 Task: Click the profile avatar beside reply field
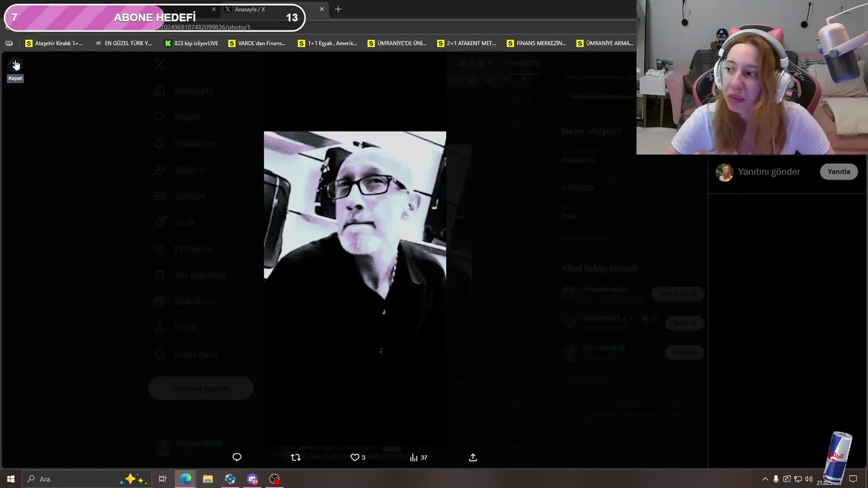724,172
